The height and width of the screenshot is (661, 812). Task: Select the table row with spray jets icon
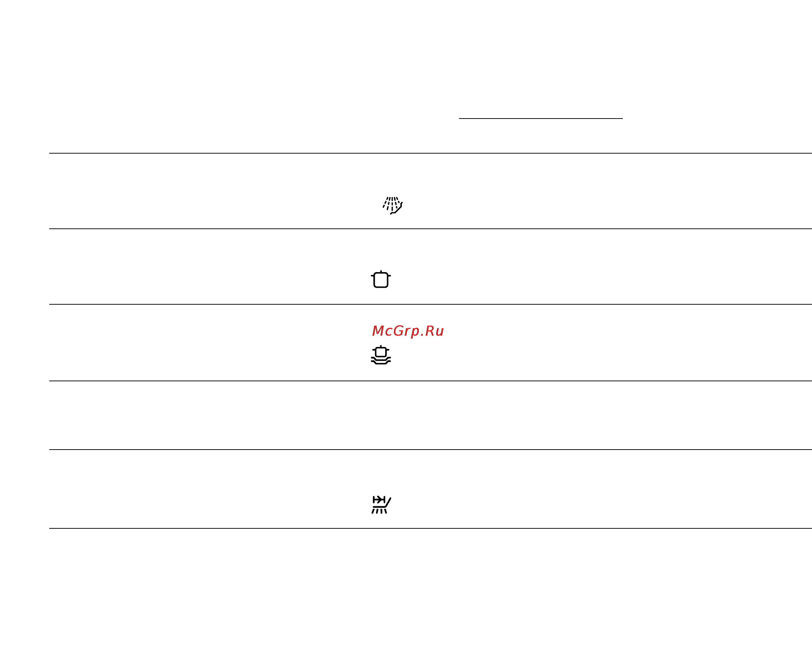tap(430, 191)
